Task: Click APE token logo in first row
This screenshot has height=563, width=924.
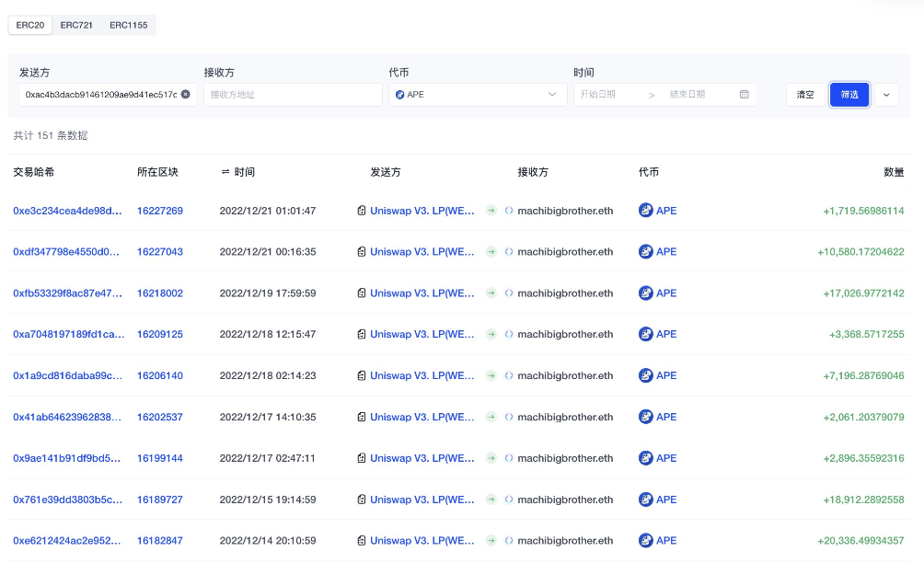Action: [646, 211]
